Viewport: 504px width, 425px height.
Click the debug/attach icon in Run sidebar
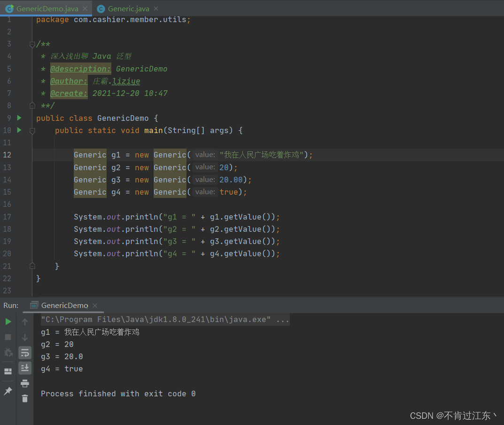tap(8, 352)
